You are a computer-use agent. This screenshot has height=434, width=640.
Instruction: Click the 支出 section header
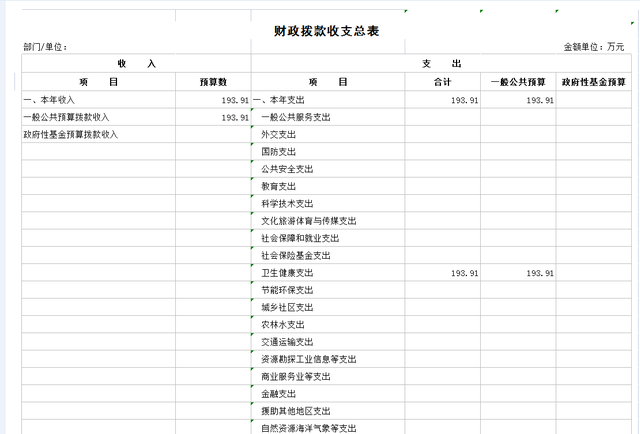[x=443, y=64]
